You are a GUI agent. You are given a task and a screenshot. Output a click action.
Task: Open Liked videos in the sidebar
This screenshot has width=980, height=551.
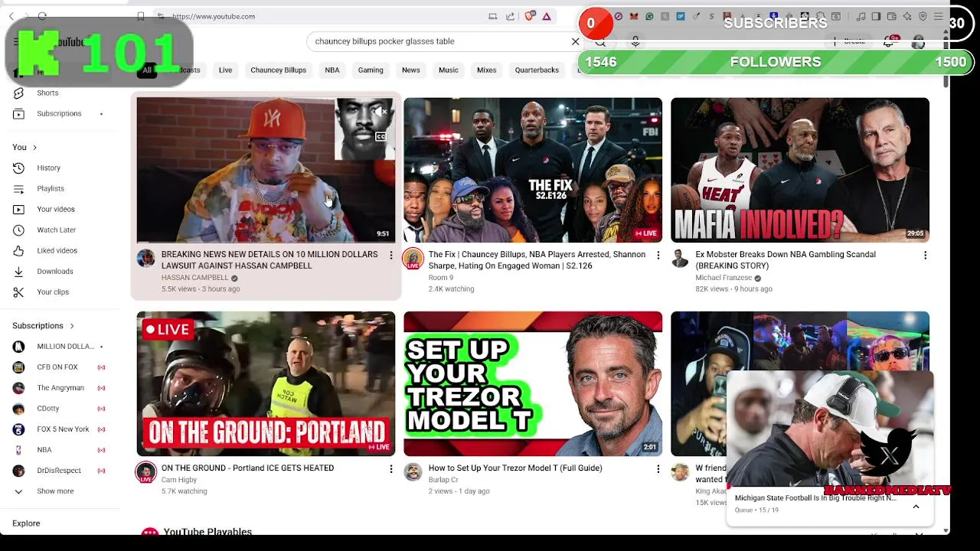(57, 250)
